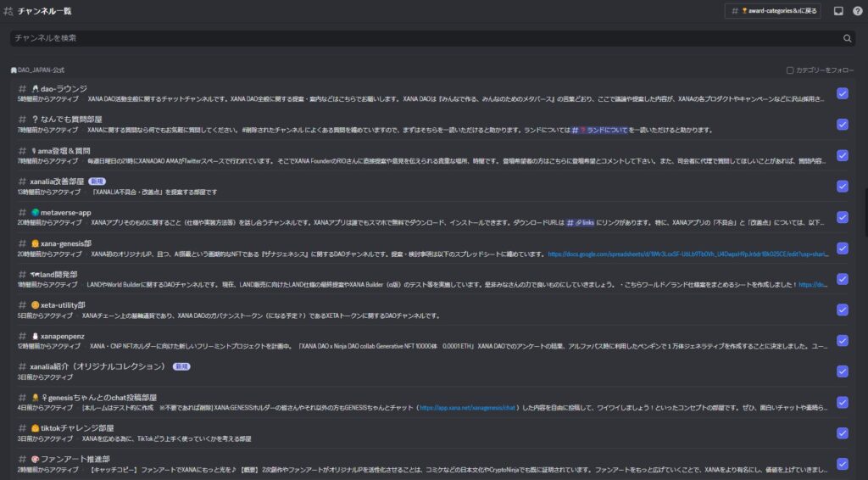868x480 pixels.
Task: Open the metaverse-app channel name
Action: point(66,212)
